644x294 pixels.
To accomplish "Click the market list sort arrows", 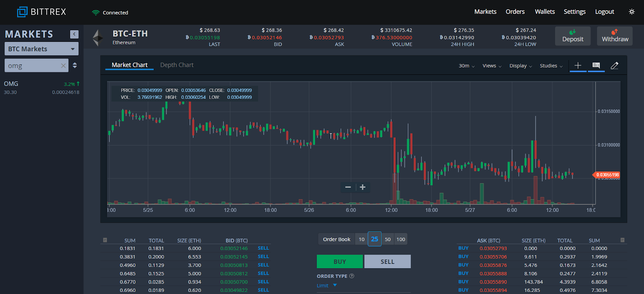I will (x=74, y=65).
